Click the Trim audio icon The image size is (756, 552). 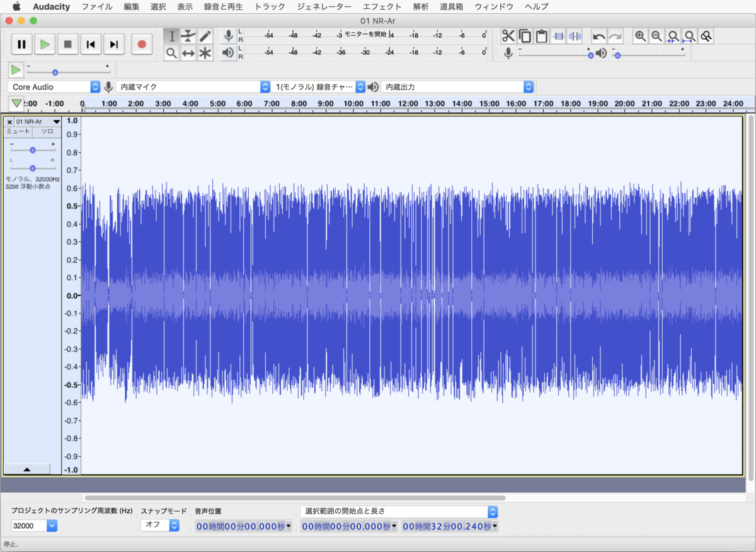pyautogui.click(x=558, y=37)
